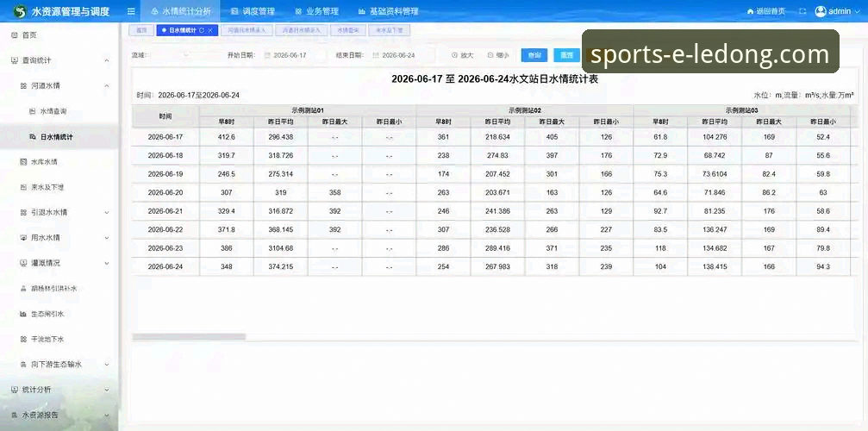Image resolution: width=868 pixels, height=431 pixels.
Task: Click the hamburger menu collapse icon
Action: coord(131,11)
